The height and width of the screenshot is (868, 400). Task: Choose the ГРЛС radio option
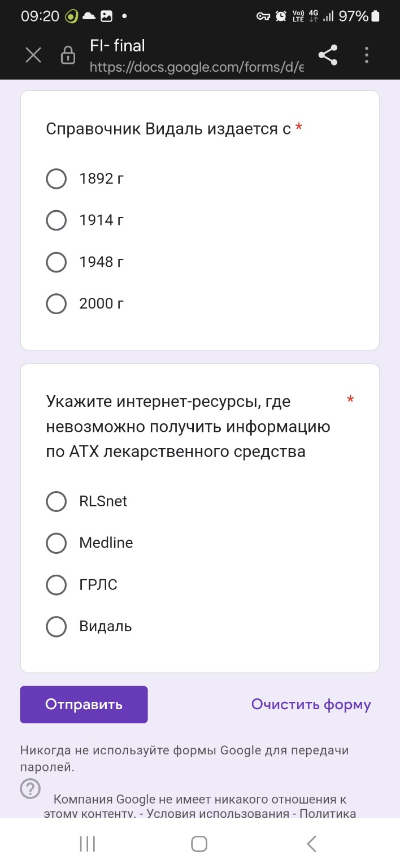click(x=56, y=585)
